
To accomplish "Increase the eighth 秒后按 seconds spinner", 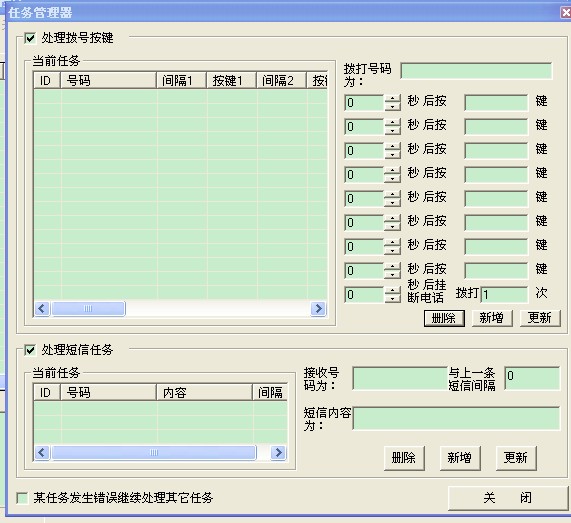I will click(393, 267).
